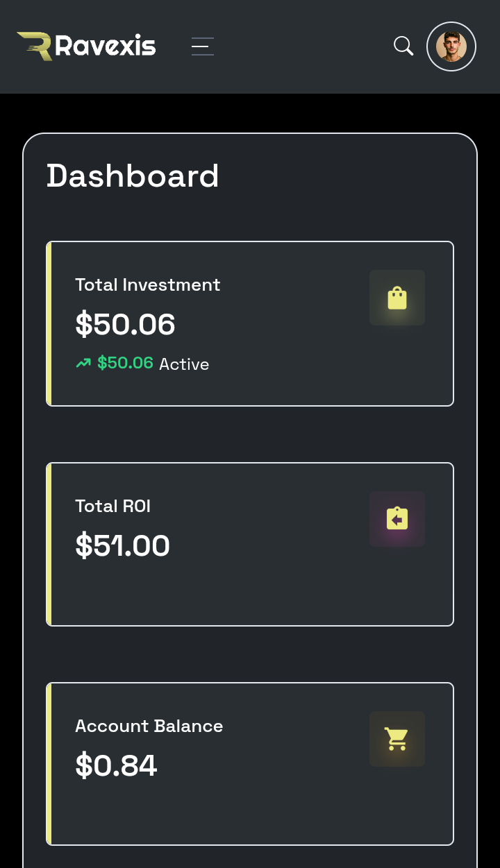Click the shopping bag investment icon
500x868 pixels.
point(397,298)
